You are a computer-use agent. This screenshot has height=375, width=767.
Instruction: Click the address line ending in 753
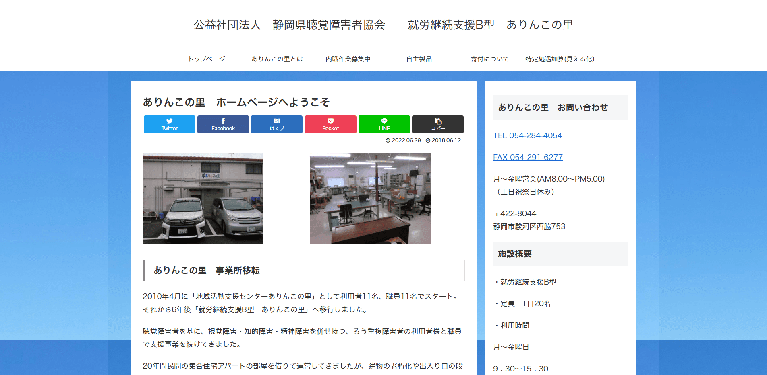(x=529, y=226)
